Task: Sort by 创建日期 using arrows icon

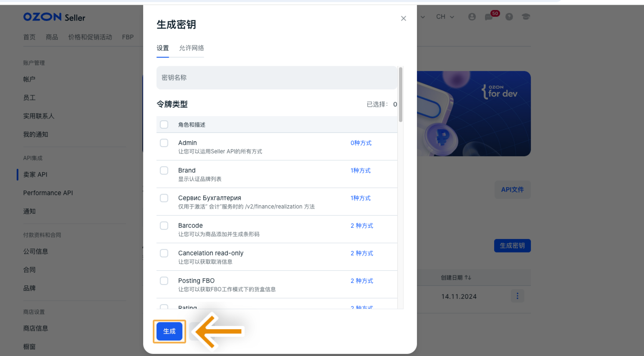Action: click(468, 277)
